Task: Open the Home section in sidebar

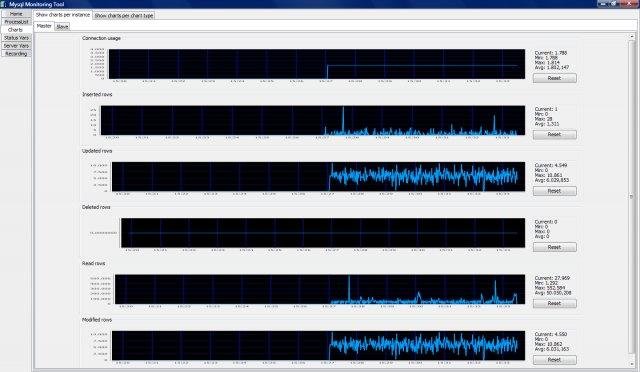Action: click(x=16, y=13)
